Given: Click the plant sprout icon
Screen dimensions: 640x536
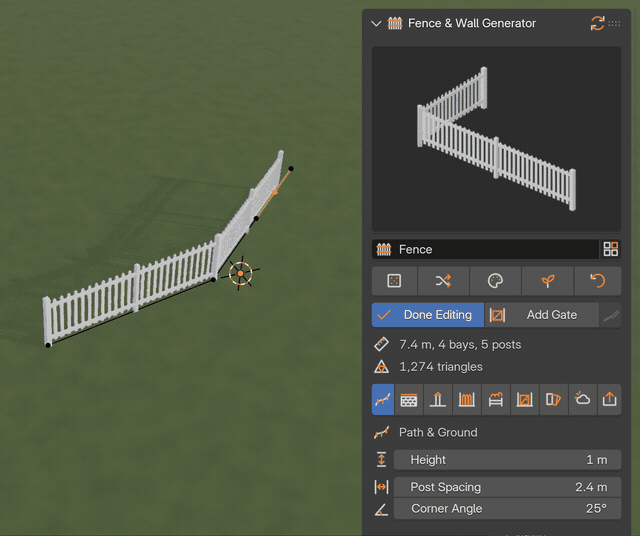Looking at the screenshot, I should pyautogui.click(x=547, y=281).
